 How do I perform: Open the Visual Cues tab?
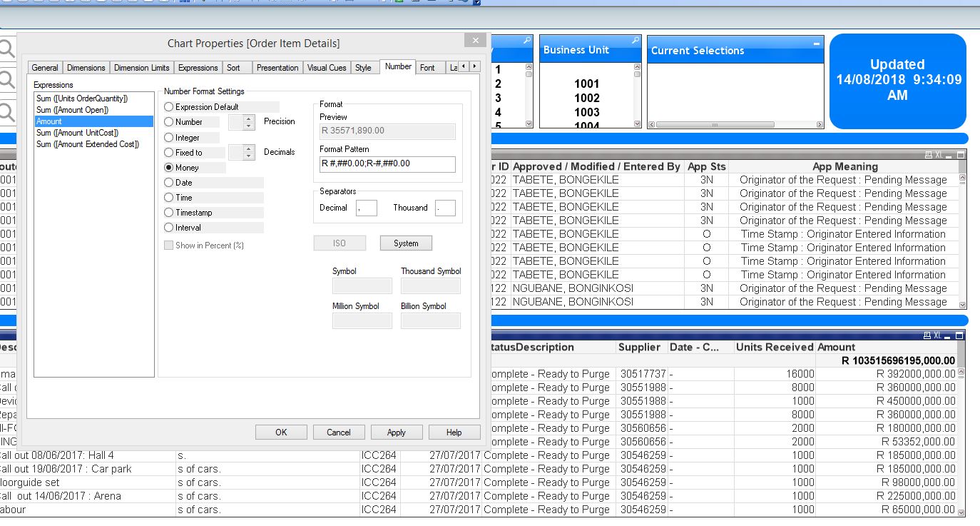tap(327, 68)
